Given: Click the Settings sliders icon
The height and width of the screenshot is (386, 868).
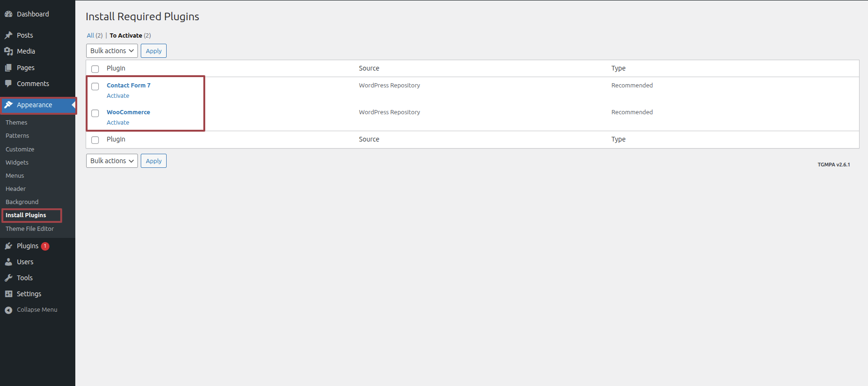Looking at the screenshot, I should tap(8, 294).
